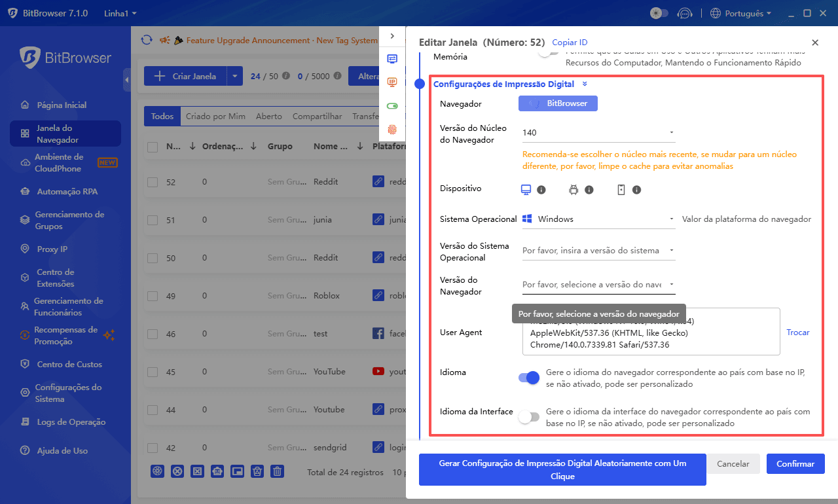Click the preferences monitor icon in side strip
Image resolution: width=838 pixels, height=504 pixels.
[x=392, y=59]
